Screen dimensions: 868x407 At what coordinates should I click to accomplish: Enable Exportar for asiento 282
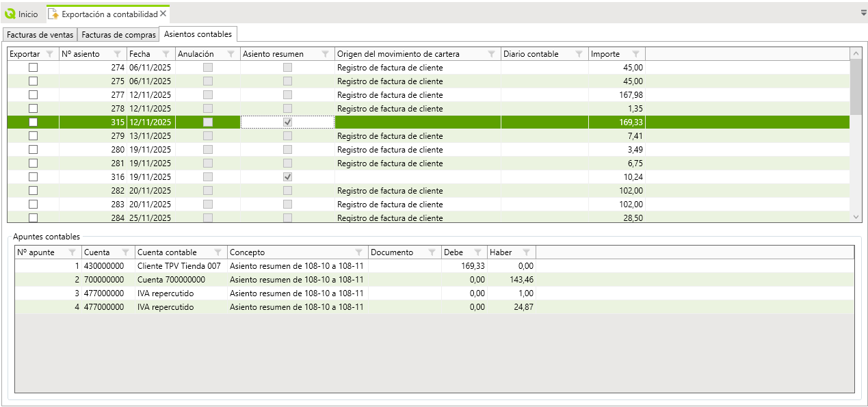pos(33,191)
